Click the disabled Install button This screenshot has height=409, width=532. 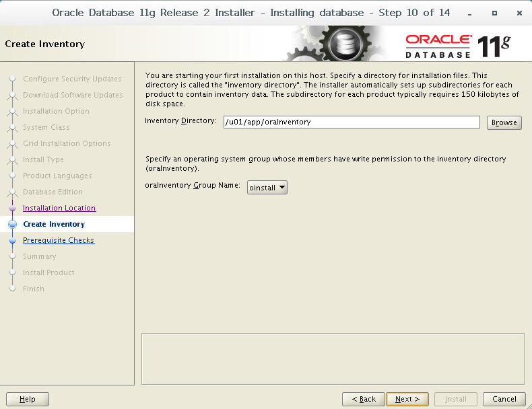(456, 399)
